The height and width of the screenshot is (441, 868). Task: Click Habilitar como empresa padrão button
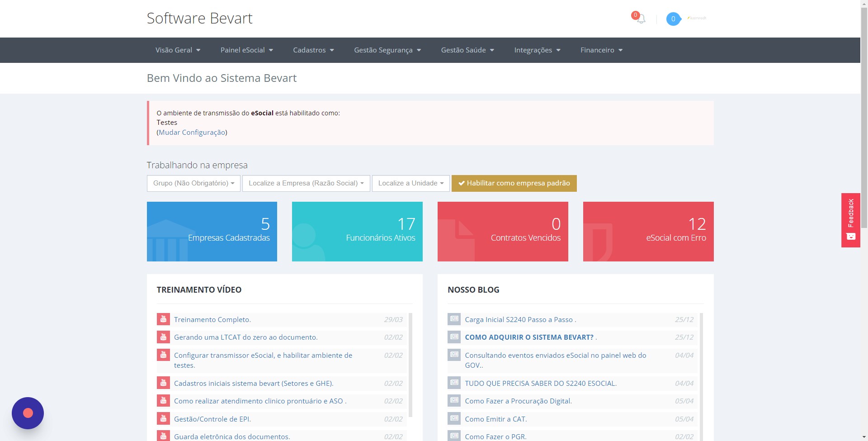514,183
